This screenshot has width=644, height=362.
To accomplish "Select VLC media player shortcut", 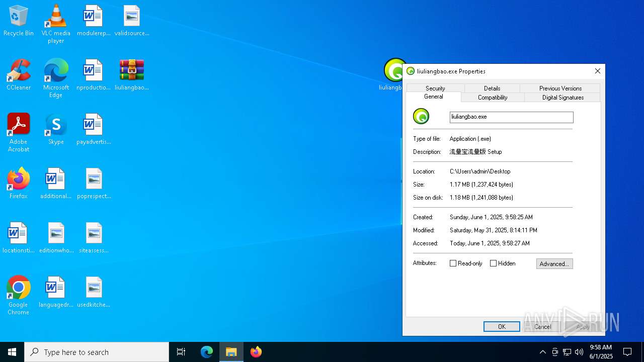I will coord(56,24).
